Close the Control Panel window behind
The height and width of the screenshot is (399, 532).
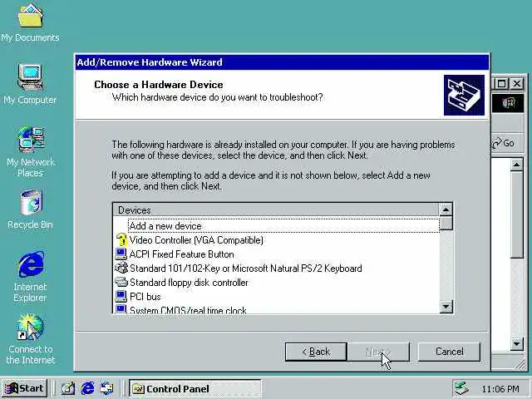point(517,83)
